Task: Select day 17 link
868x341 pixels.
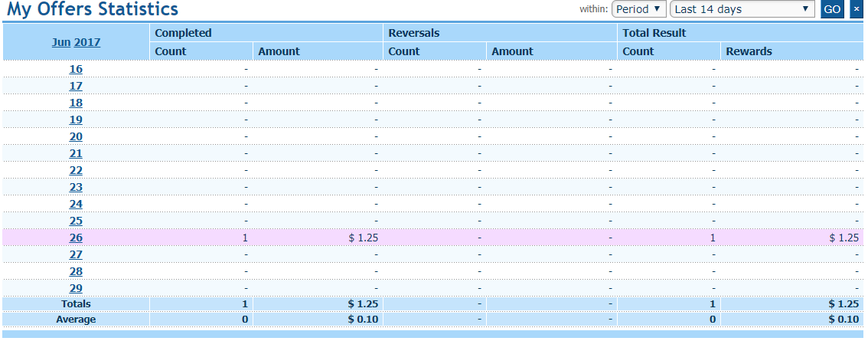Action: pos(76,86)
